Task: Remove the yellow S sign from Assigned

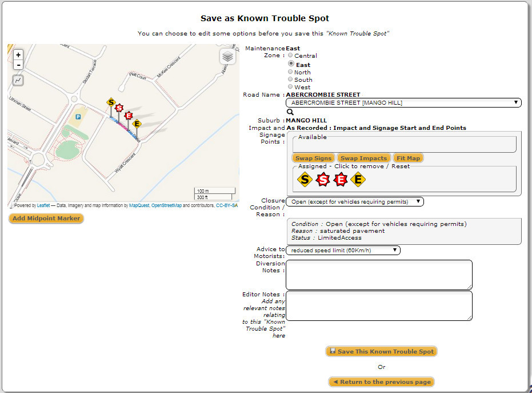Action: [x=305, y=180]
